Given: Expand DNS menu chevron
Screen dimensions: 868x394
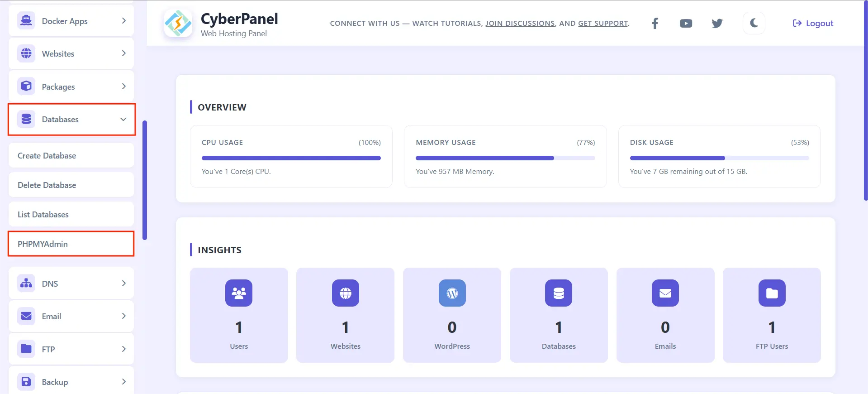Looking at the screenshot, I should tap(123, 283).
